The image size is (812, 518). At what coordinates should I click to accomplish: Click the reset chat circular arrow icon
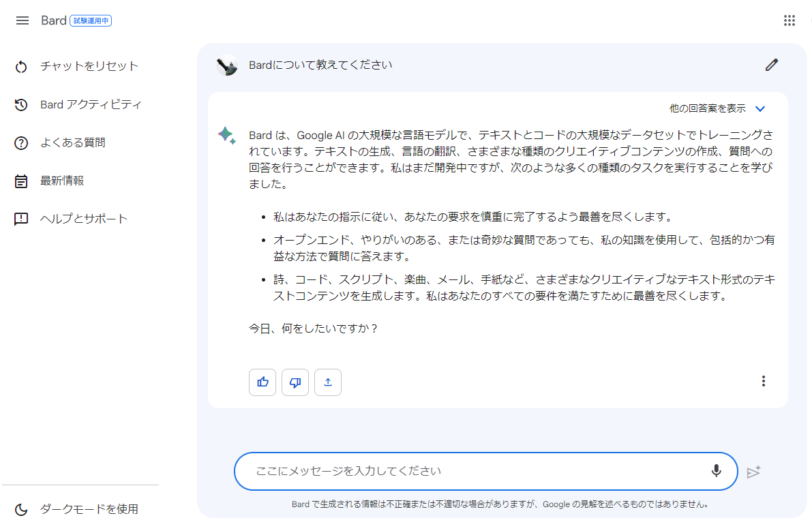pos(21,67)
